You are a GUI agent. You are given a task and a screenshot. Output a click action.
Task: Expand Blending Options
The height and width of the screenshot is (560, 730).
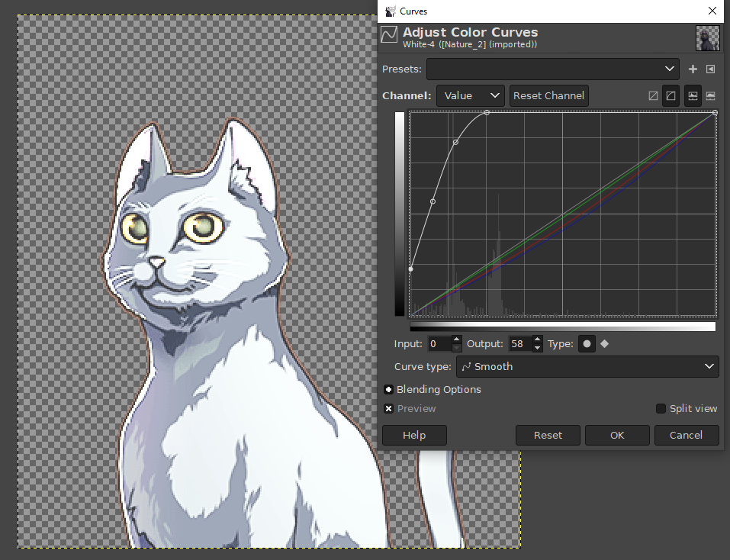(x=388, y=390)
